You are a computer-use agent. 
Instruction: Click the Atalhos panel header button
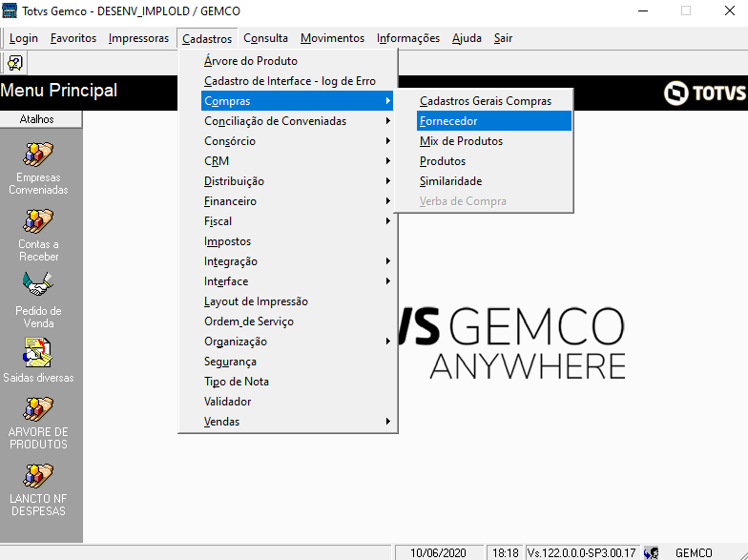coord(41,119)
